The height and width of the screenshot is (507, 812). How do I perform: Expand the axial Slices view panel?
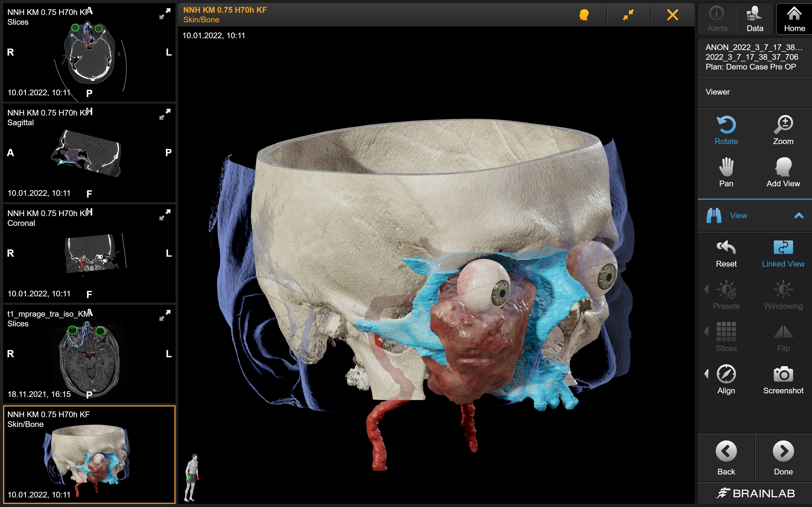(x=165, y=14)
